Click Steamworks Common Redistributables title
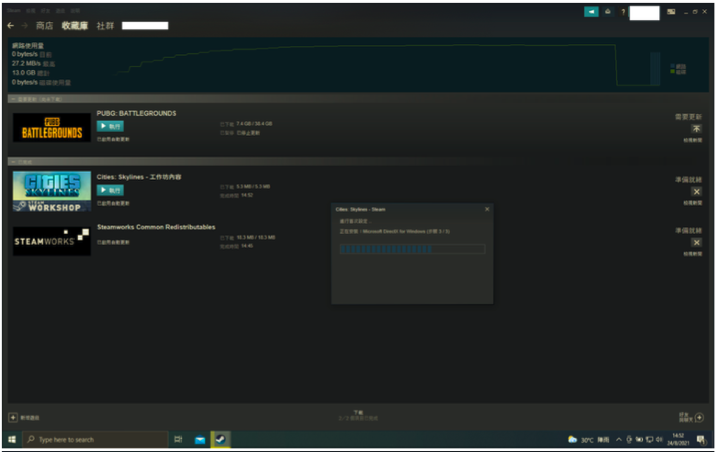This screenshot has width=718, height=452. click(x=156, y=227)
